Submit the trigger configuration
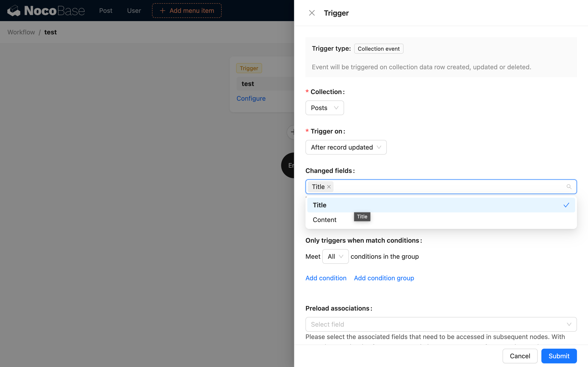The width and height of the screenshot is (588, 367). coord(559,356)
